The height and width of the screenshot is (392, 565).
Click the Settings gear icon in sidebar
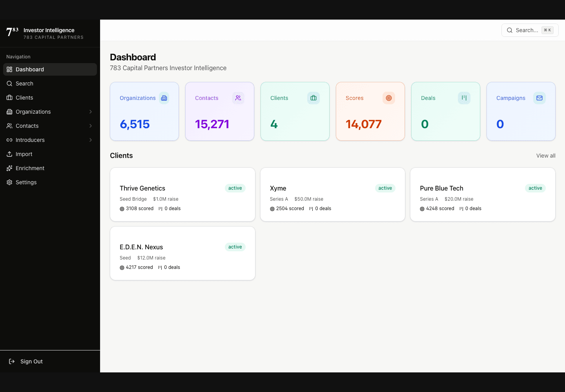[x=9, y=182]
